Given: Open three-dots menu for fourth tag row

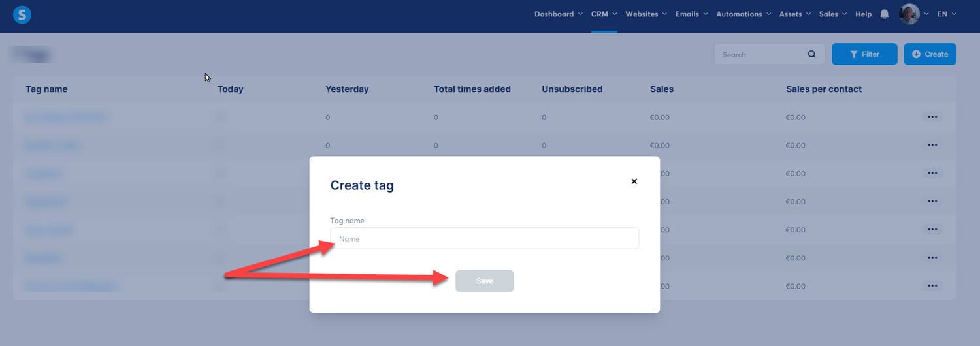Looking at the screenshot, I should [x=932, y=201].
